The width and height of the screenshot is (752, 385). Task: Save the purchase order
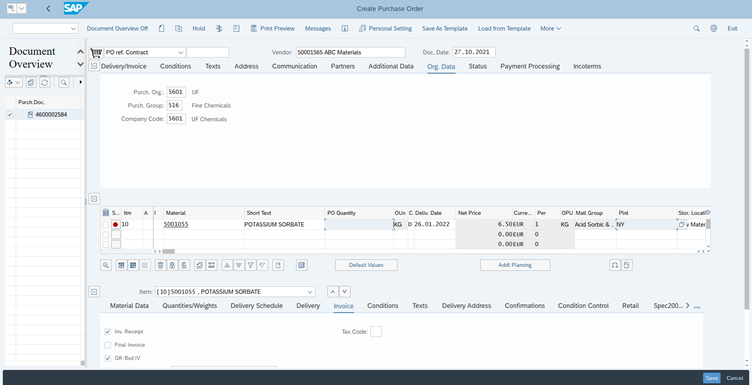712,378
